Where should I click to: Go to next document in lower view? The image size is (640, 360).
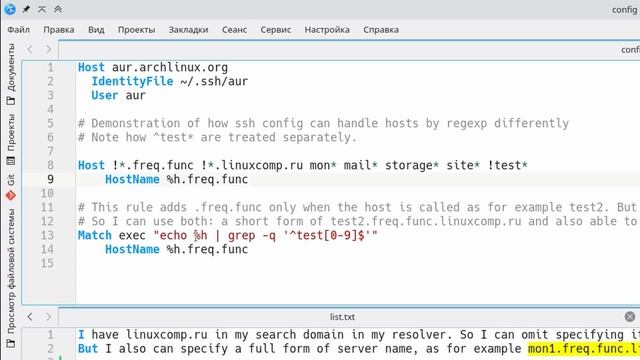point(49,317)
